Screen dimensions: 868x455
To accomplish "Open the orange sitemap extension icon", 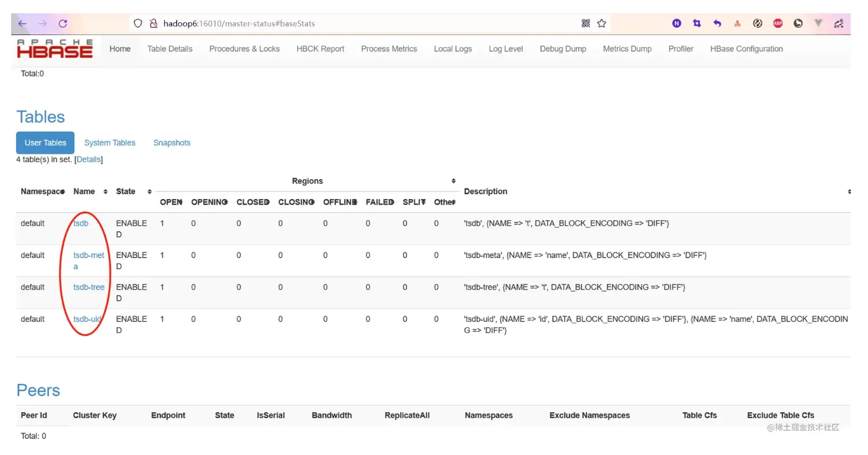I will (737, 24).
